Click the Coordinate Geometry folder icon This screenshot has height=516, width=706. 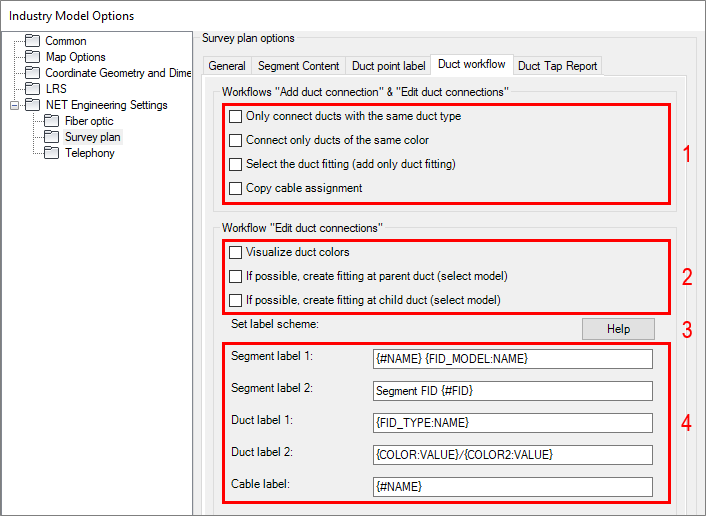33,73
